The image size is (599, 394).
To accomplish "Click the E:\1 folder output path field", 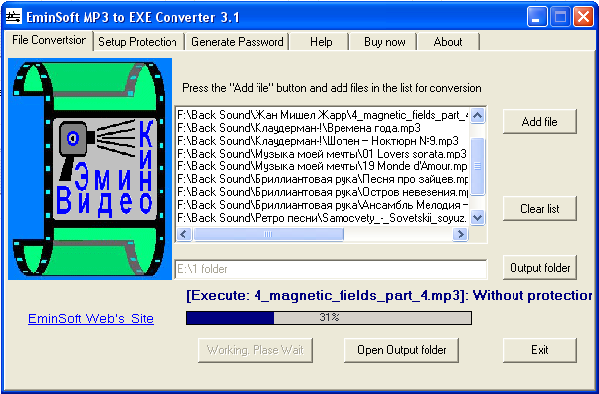I will tap(331, 269).
